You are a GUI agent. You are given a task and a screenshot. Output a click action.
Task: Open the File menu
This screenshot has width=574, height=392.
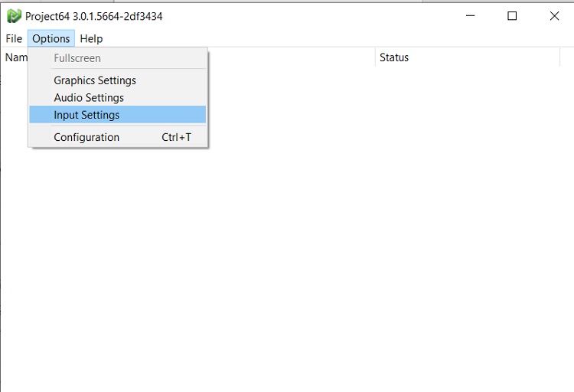pos(14,38)
